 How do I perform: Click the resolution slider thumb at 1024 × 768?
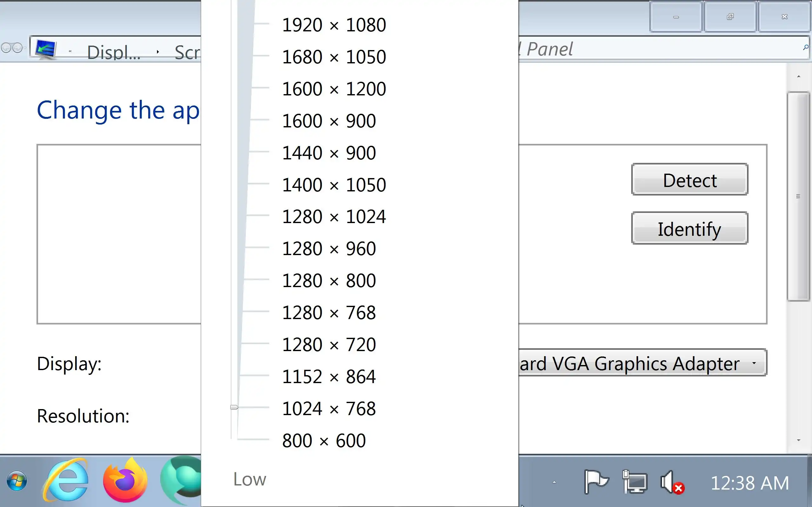click(x=234, y=407)
